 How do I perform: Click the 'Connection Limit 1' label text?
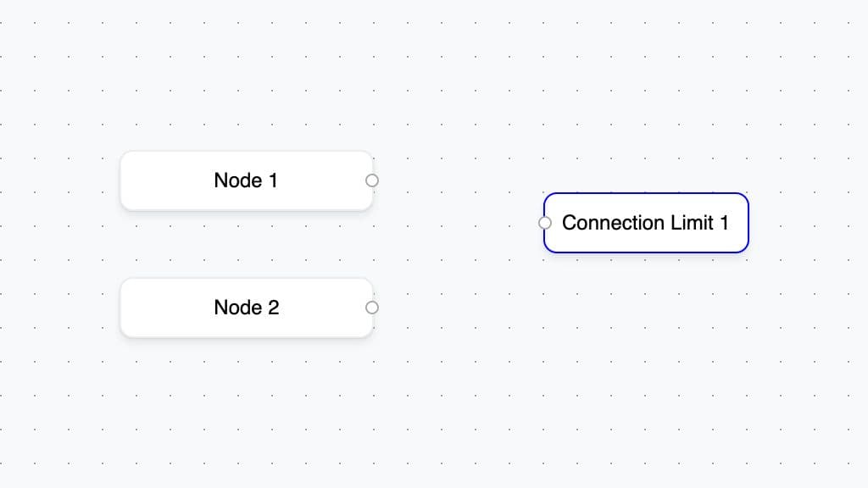645,223
